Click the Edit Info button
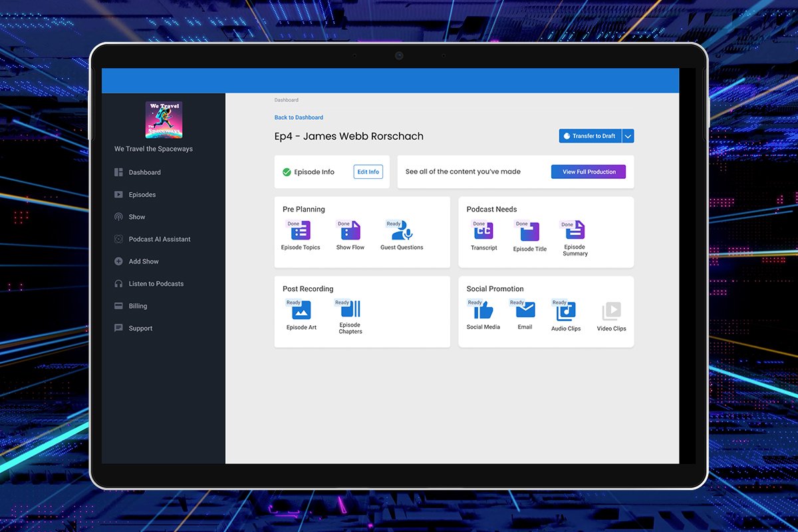This screenshot has height=532, width=798. (368, 172)
